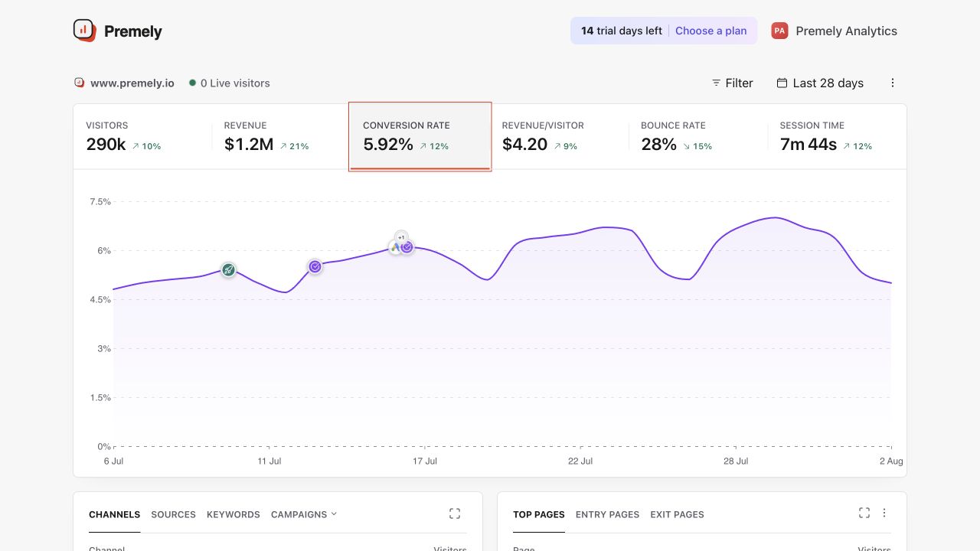Select the Revenue/Visitor metric card
Viewport: 980px width, 551px height.
(559, 137)
